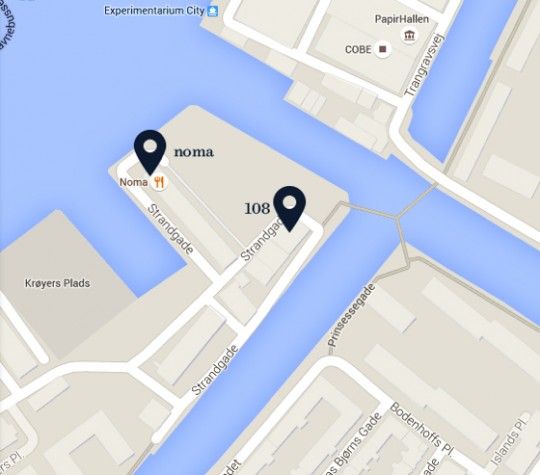The image size is (540, 475).
Task: Click the orange Noma restaurant text
Action: point(134,182)
